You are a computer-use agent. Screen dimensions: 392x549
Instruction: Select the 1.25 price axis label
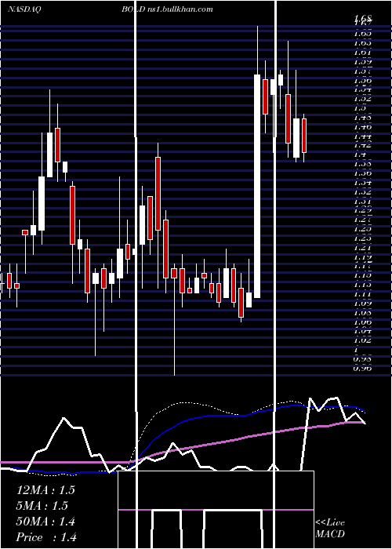pos(362,229)
